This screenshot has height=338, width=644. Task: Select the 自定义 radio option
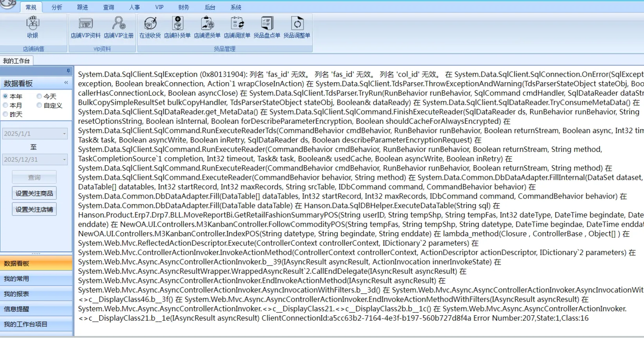pyautogui.click(x=40, y=105)
